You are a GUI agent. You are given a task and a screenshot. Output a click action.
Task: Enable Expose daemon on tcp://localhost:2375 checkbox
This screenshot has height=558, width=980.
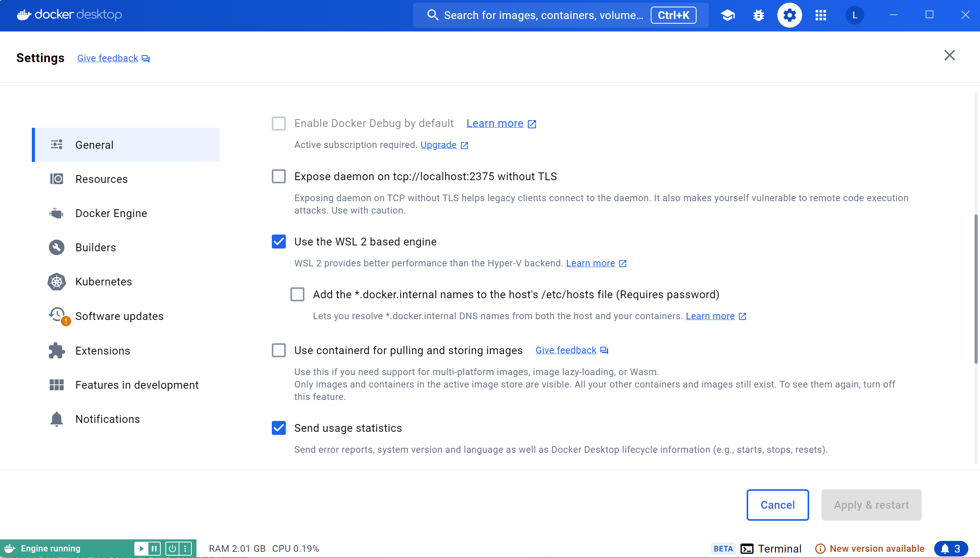pos(279,176)
